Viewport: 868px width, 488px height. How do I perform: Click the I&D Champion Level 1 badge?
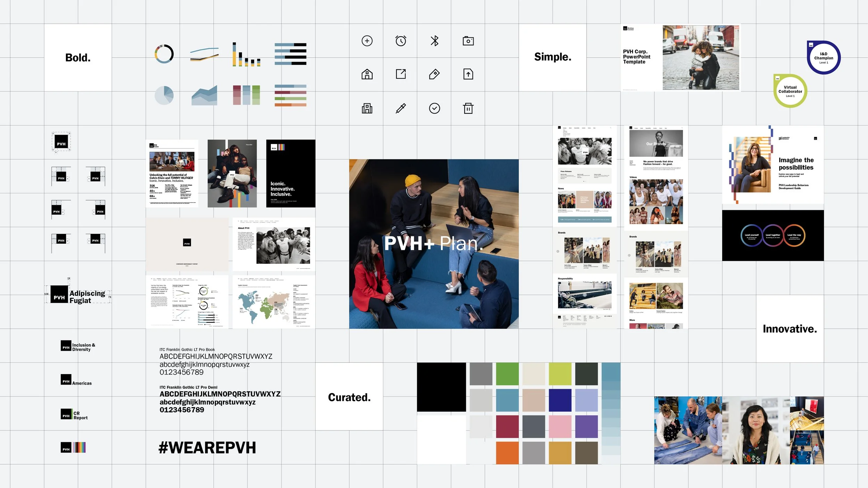[x=824, y=58]
